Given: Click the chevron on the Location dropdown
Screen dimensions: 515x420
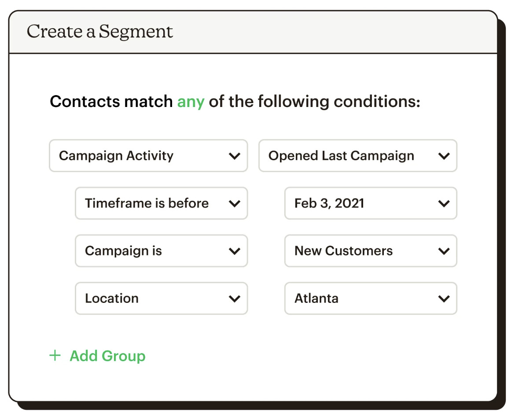Looking at the screenshot, I should coord(235,298).
